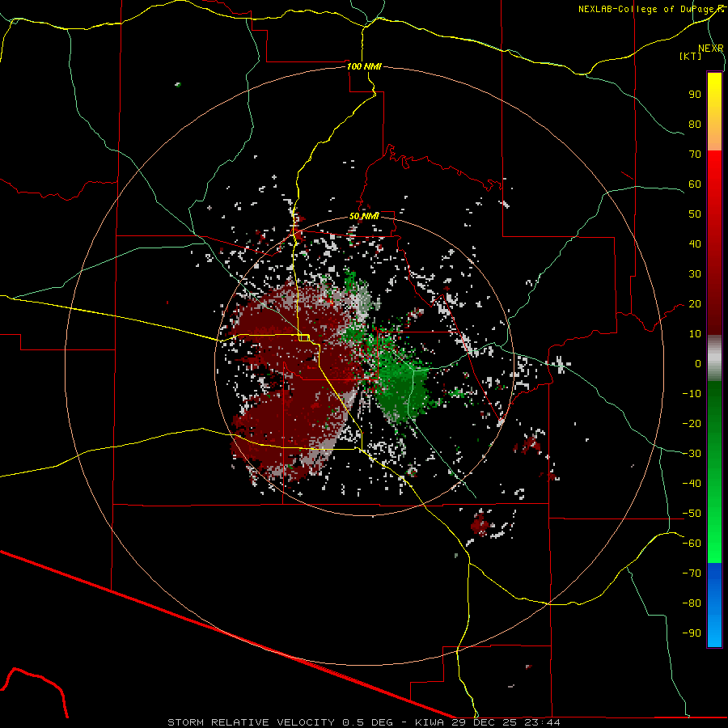Screen dimensions: 728x728
Task: Click the gray zero-velocity segment of the color bar
Action: pos(714,358)
